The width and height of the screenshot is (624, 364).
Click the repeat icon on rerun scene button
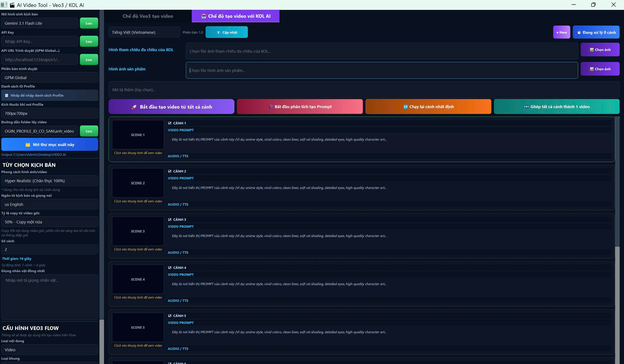point(406,107)
